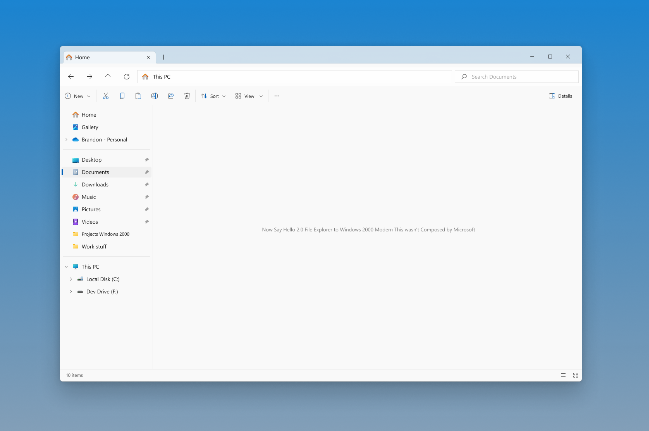Copy the selected item using toolbar icon
The height and width of the screenshot is (431, 649).
coord(122,96)
